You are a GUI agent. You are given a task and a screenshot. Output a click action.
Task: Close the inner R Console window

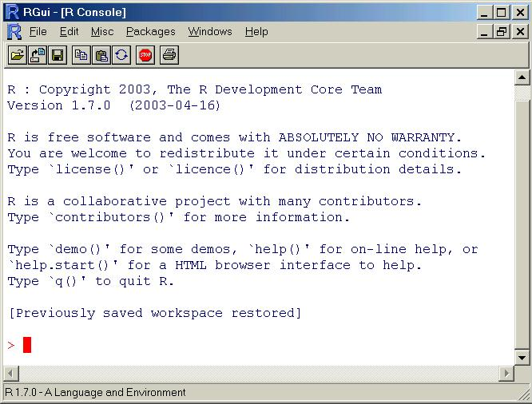(520, 32)
